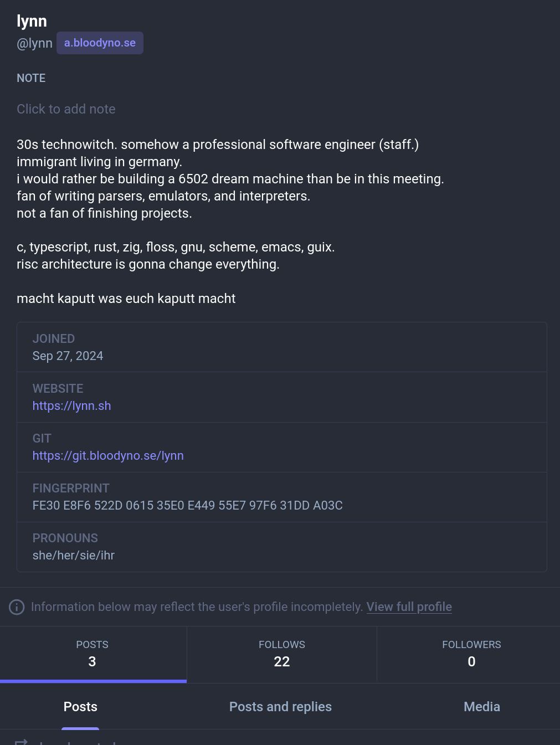Open the https://lynn.sh website link

[x=71, y=406]
